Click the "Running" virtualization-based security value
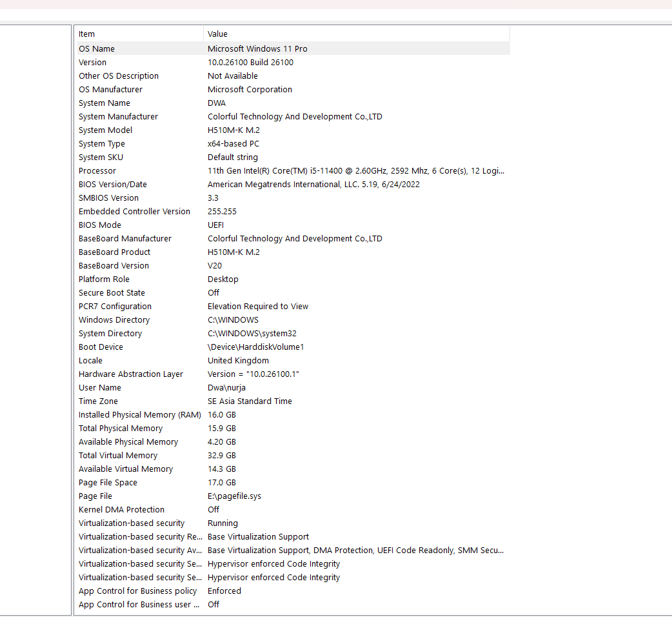The image size is (672, 617). pyautogui.click(x=223, y=523)
